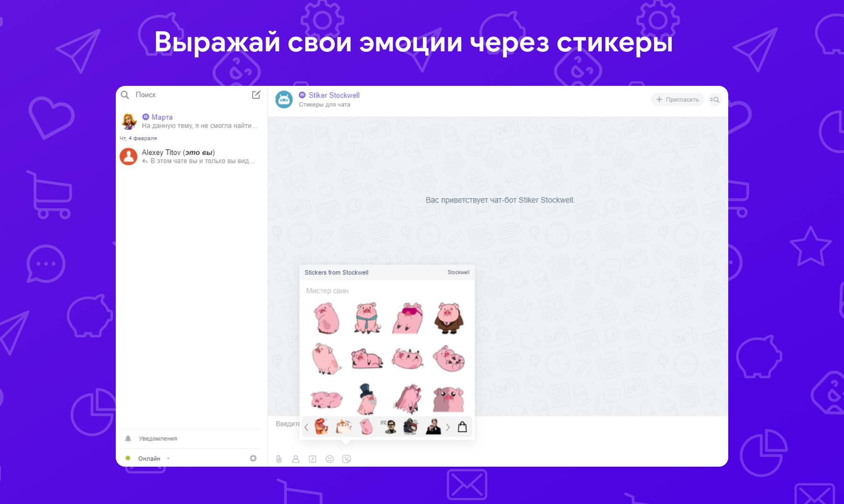Viewport: 844px width, 504px height.
Task: Click the 'Stickers from Stockwell' panel title
Action: pos(337,273)
